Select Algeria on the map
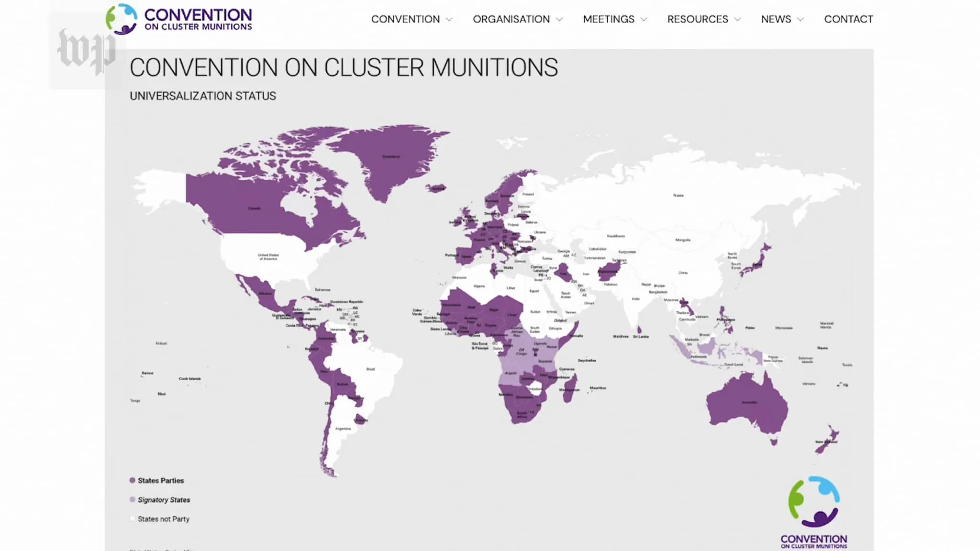980x551 pixels. pyautogui.click(x=479, y=286)
